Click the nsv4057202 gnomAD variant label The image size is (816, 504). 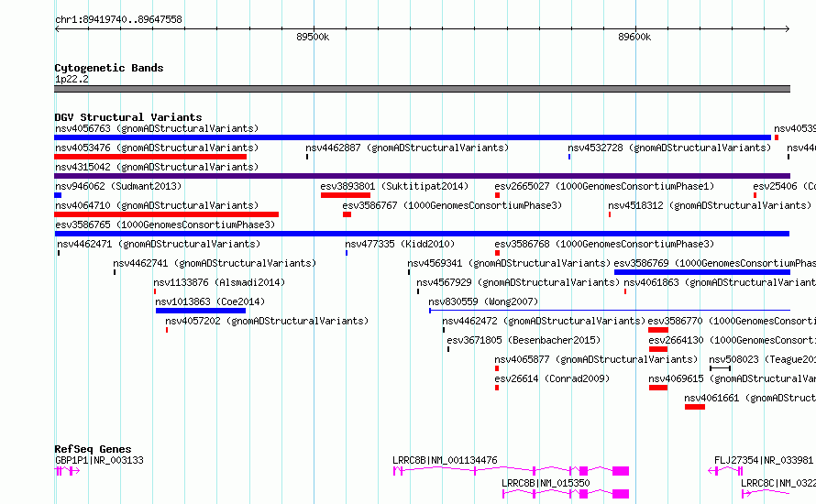[267, 321]
